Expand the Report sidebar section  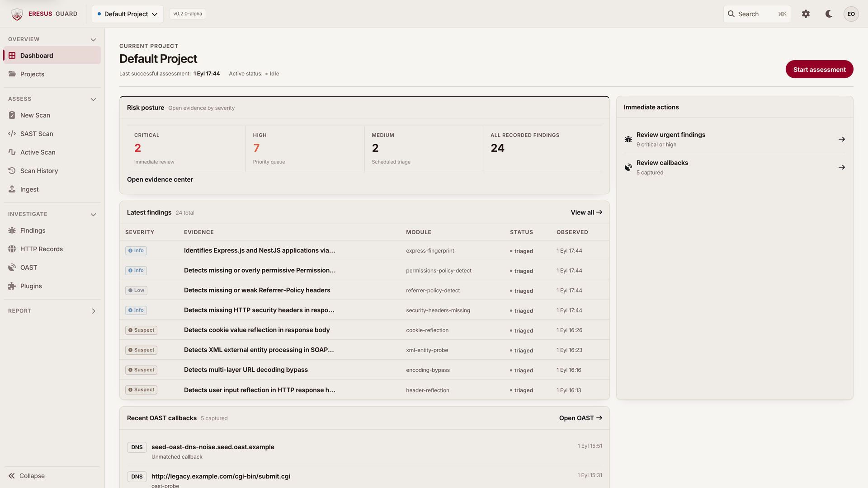point(94,311)
